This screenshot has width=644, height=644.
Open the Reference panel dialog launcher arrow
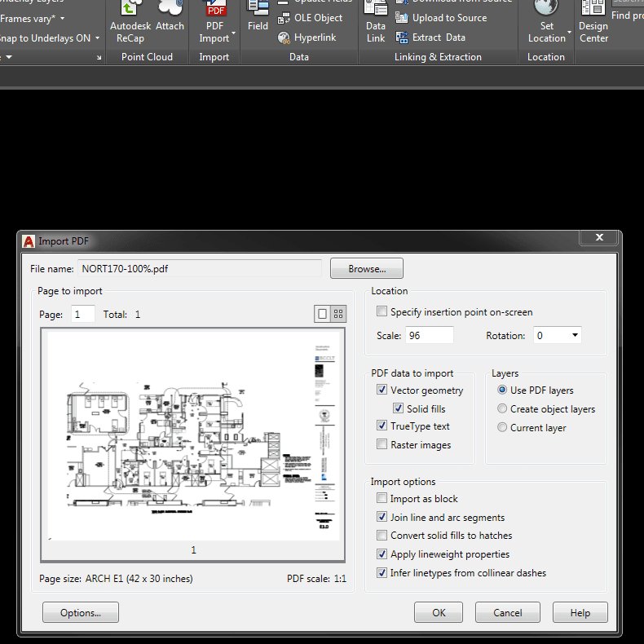tap(99, 58)
